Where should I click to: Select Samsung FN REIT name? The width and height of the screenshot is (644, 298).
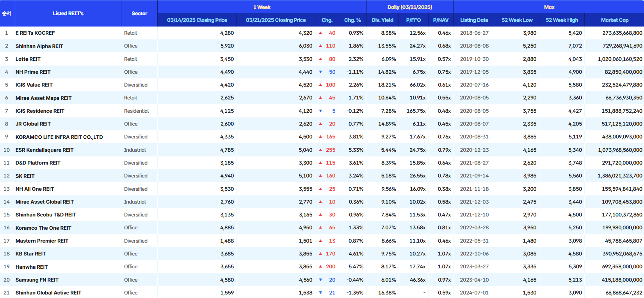pos(37,280)
